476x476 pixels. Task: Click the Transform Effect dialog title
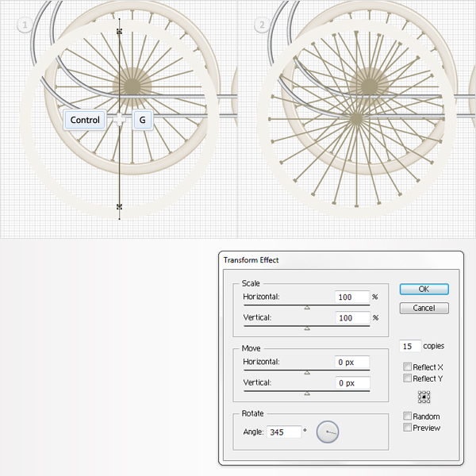click(x=251, y=260)
